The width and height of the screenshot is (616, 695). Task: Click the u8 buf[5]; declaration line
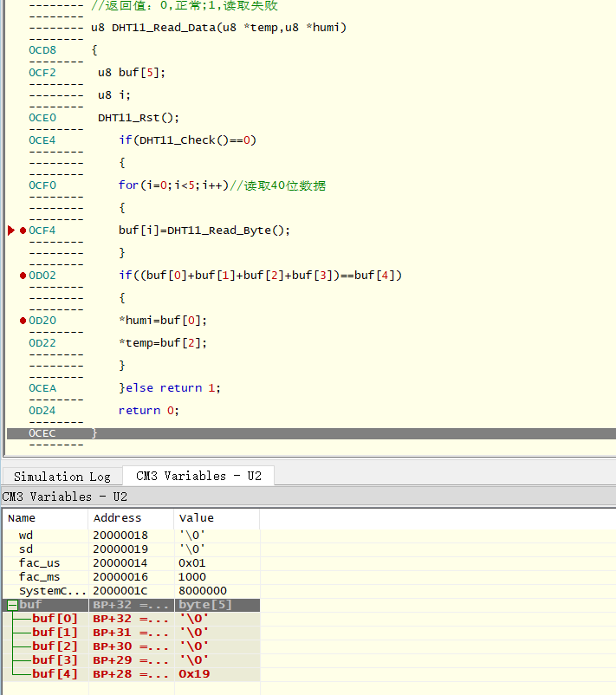pos(131,73)
